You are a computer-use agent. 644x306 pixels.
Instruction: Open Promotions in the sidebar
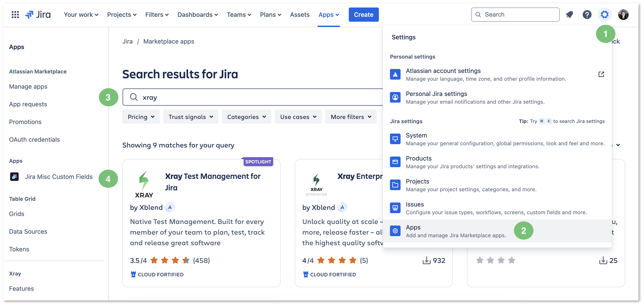[x=25, y=122]
